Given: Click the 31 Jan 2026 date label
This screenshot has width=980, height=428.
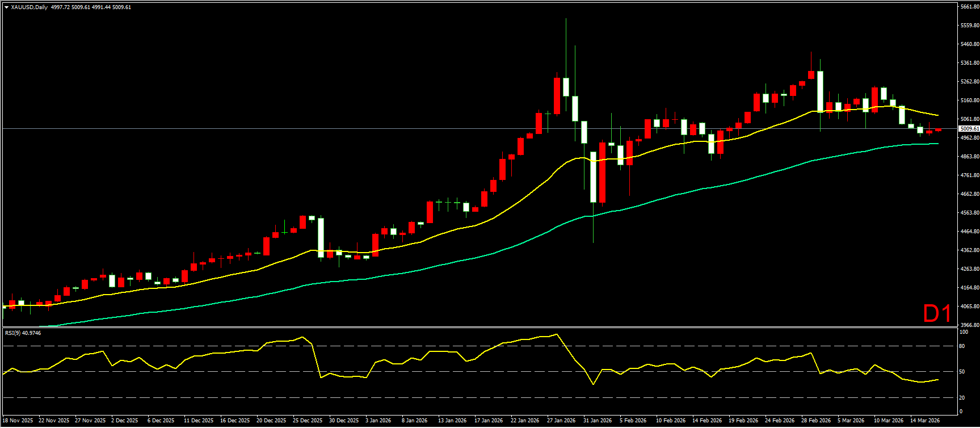Looking at the screenshot, I should pos(598,421).
